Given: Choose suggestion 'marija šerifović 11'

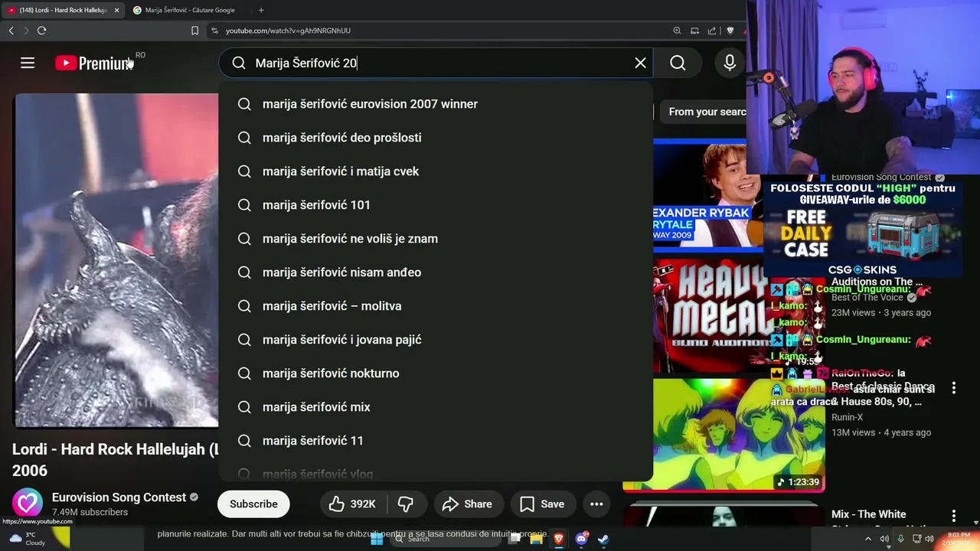Looking at the screenshot, I should click(x=436, y=441).
